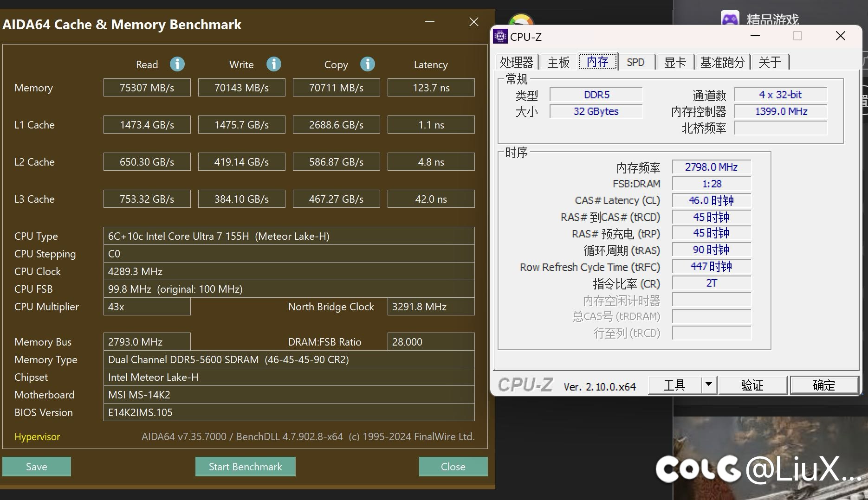Click the 内存频率 value 2798.0 MHz in CPU-Z

tap(712, 167)
